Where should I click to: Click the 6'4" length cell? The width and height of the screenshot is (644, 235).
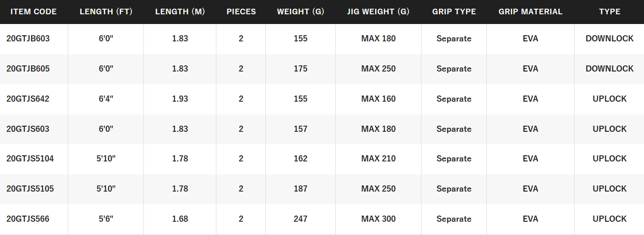click(x=106, y=99)
